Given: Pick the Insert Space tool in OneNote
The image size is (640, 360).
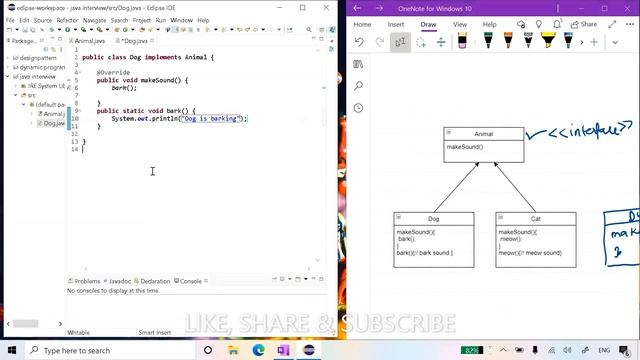Looking at the screenshot, I should click(x=441, y=42).
